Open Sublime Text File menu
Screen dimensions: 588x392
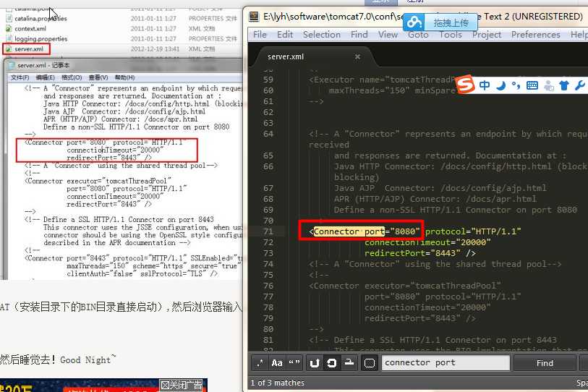click(260, 35)
